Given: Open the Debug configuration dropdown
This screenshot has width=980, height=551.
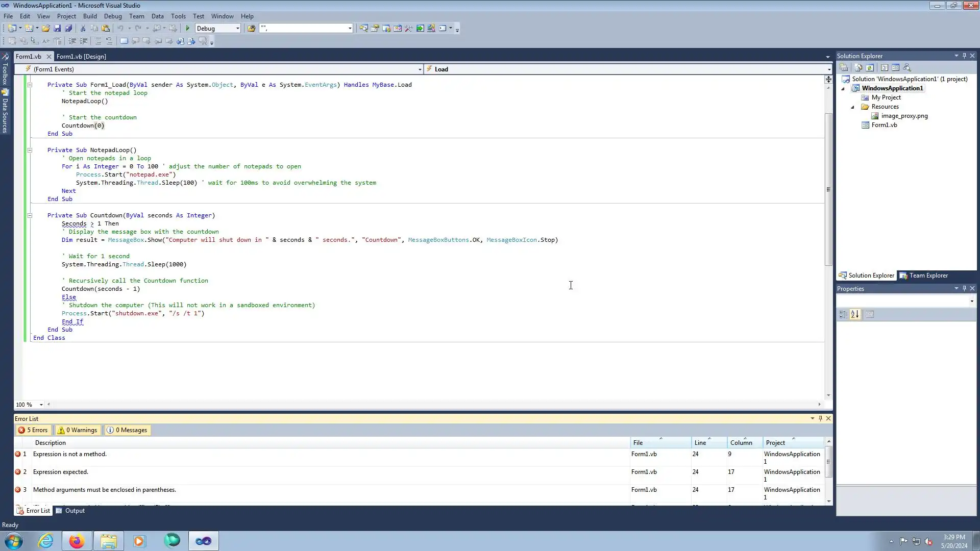Looking at the screenshot, I should (x=237, y=29).
